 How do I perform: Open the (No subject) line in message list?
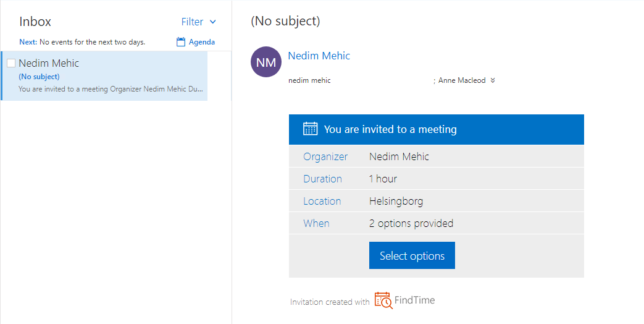(x=39, y=77)
